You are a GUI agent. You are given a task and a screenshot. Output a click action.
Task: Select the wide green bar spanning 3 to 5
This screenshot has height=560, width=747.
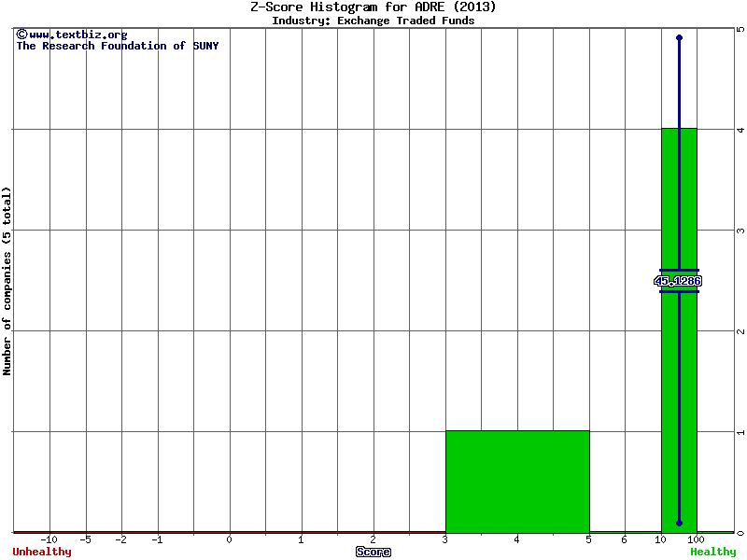tap(517, 481)
